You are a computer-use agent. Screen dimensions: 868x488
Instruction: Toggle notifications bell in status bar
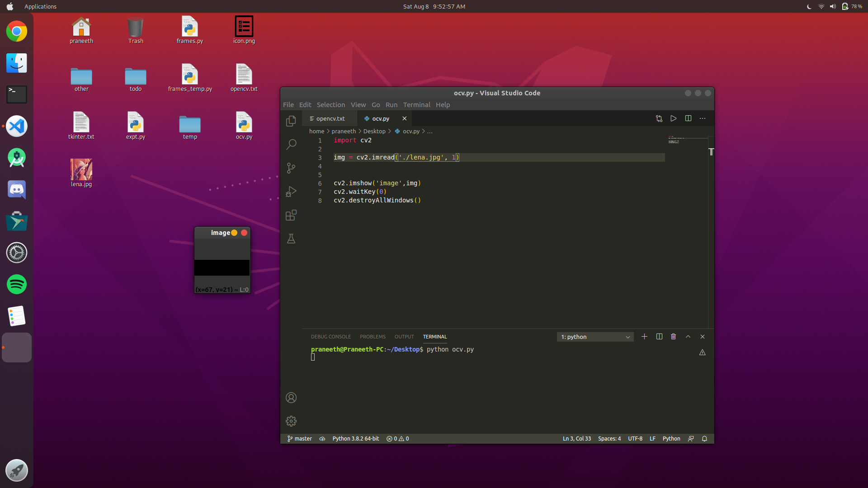(x=704, y=439)
